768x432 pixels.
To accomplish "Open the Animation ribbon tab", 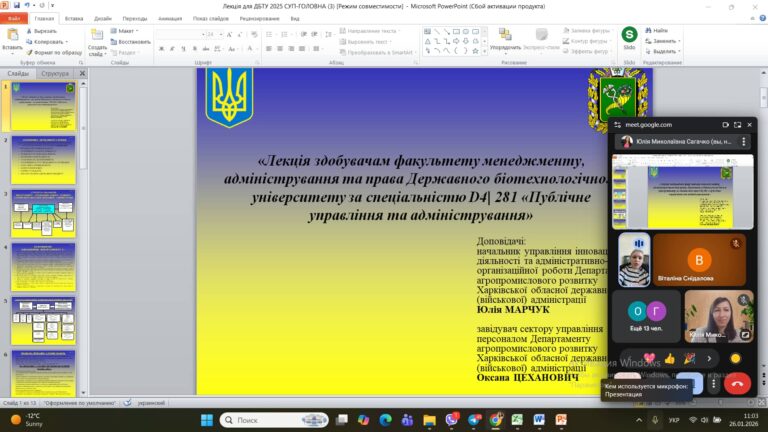I will 170,18.
